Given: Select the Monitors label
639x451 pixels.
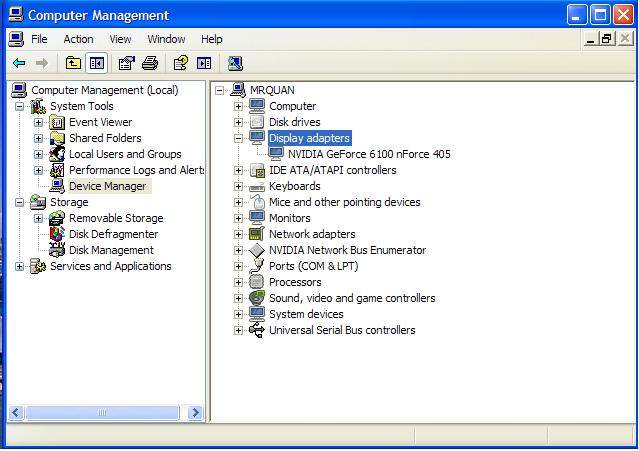Looking at the screenshot, I should 290,218.
